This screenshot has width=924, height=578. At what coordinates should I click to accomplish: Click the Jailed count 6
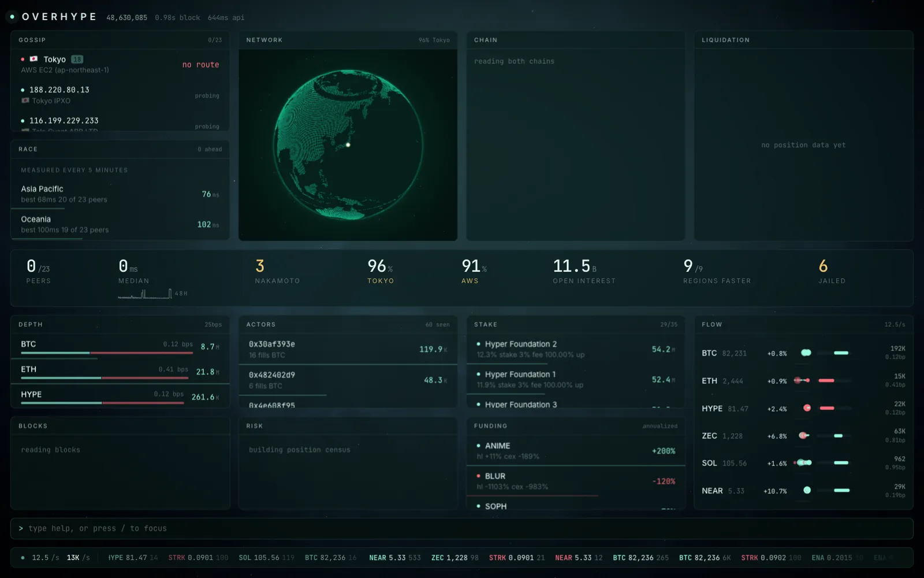824,266
